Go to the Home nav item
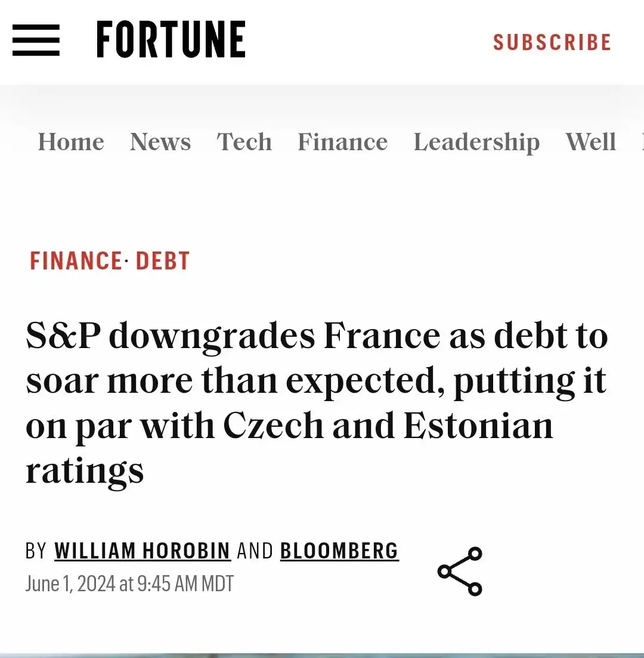 [x=71, y=141]
